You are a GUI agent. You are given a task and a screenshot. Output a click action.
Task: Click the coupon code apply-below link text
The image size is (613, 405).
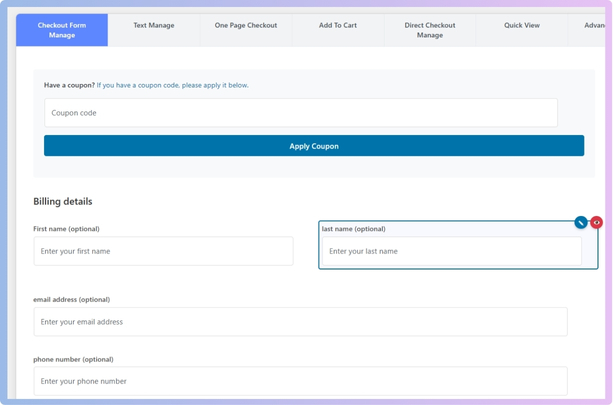pyautogui.click(x=172, y=85)
